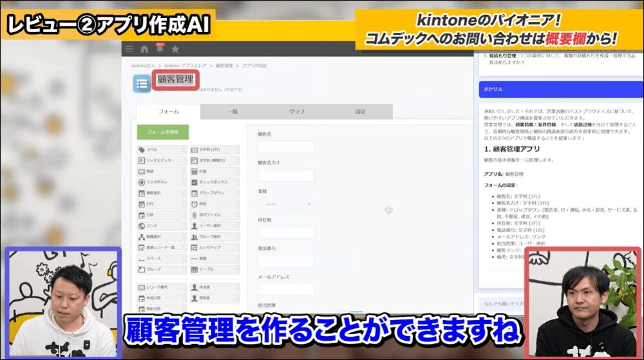The image size is (644, 360).
Task: Focus the なんでも聞いてください chat input
Action: click(502, 304)
